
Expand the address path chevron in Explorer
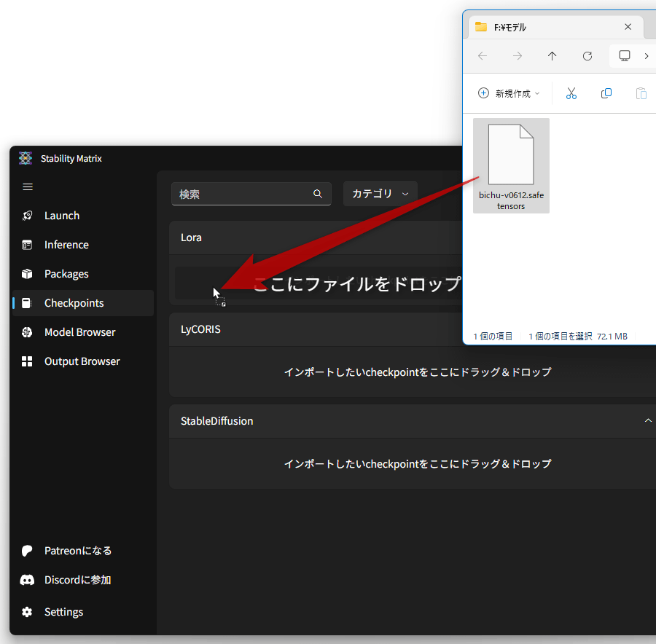click(x=647, y=56)
